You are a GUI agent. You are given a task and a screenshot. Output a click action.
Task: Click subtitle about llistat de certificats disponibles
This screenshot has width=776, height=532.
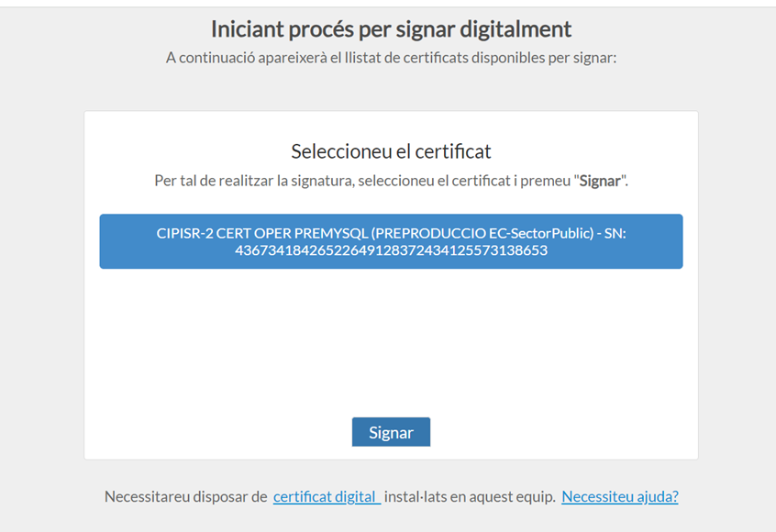tap(391, 58)
